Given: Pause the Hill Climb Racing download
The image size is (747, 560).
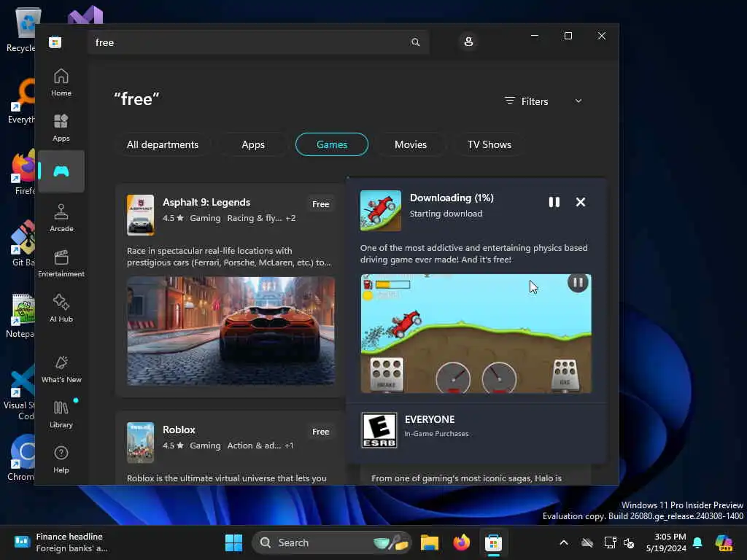Looking at the screenshot, I should (554, 202).
